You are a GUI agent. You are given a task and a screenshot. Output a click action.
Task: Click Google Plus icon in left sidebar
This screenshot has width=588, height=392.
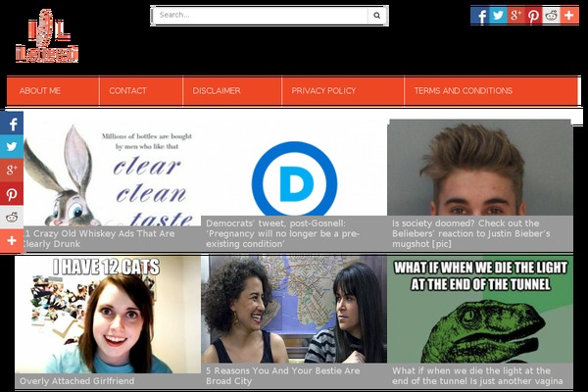point(12,171)
